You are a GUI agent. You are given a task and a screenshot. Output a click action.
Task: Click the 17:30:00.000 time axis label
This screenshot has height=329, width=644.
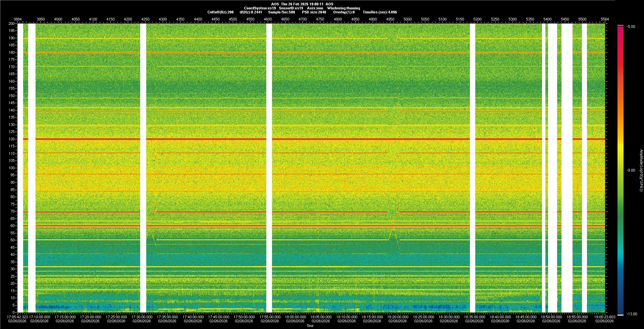[142, 317]
